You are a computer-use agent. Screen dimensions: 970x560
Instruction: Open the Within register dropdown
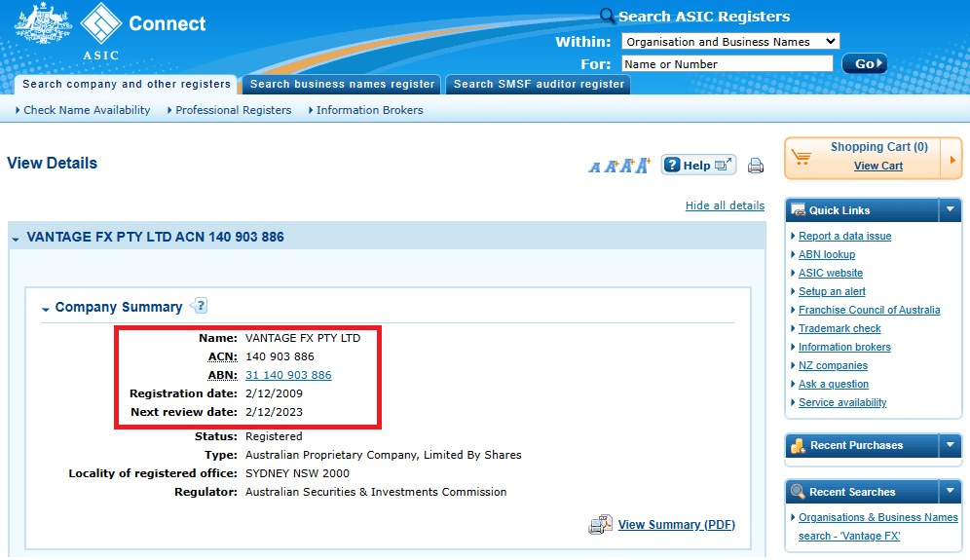[730, 42]
